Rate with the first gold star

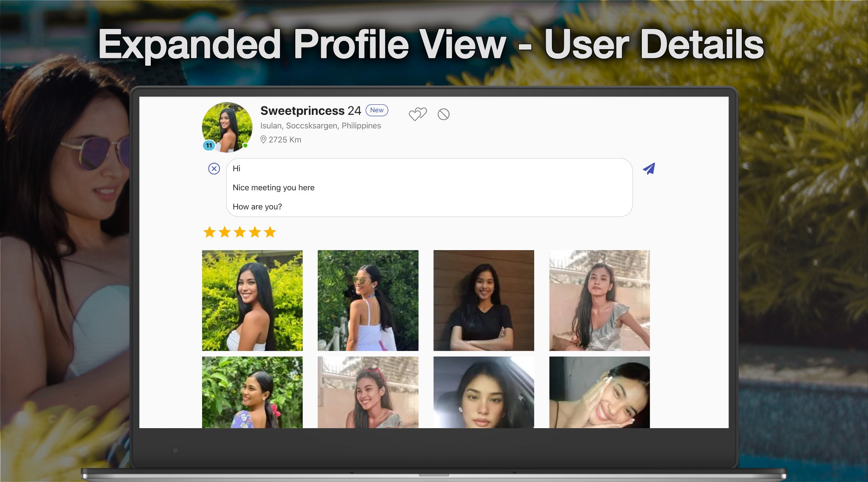click(x=209, y=232)
